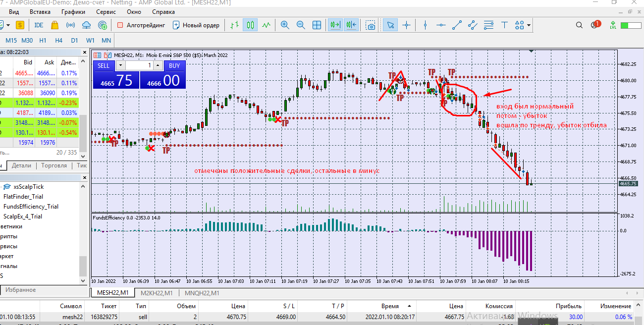The height and width of the screenshot is (325, 644).
Task: Open the Справка menu
Action: tap(163, 11)
